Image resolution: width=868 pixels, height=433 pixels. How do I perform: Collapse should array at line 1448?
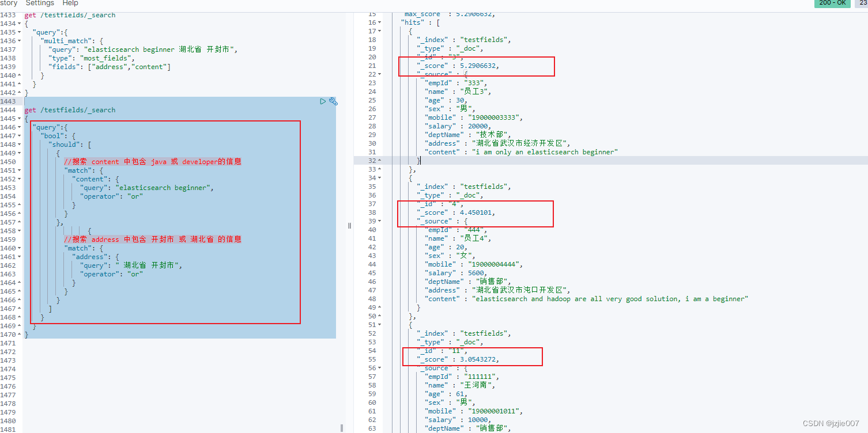(x=20, y=145)
